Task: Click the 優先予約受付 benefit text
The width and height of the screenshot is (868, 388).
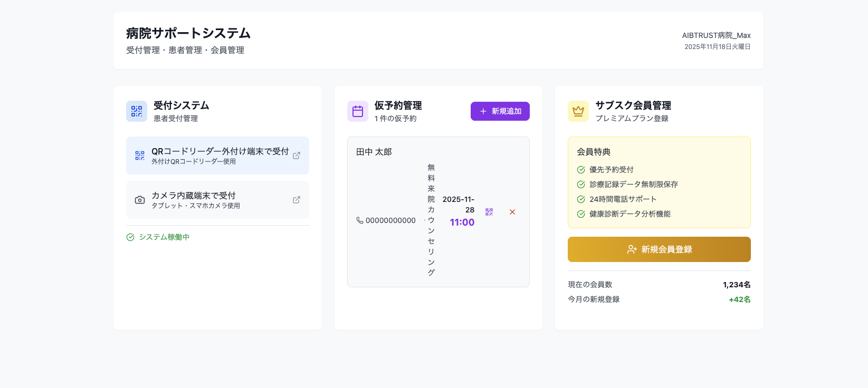Action: [x=612, y=170]
